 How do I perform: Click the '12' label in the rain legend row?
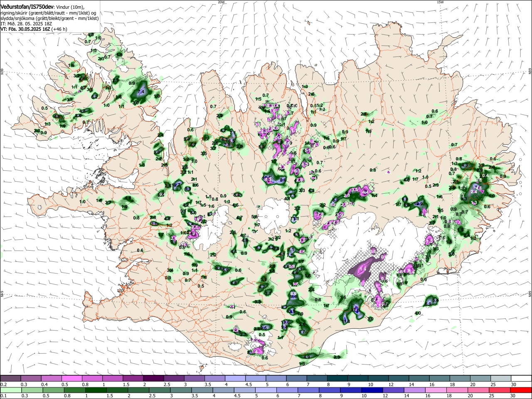[x=386, y=396]
